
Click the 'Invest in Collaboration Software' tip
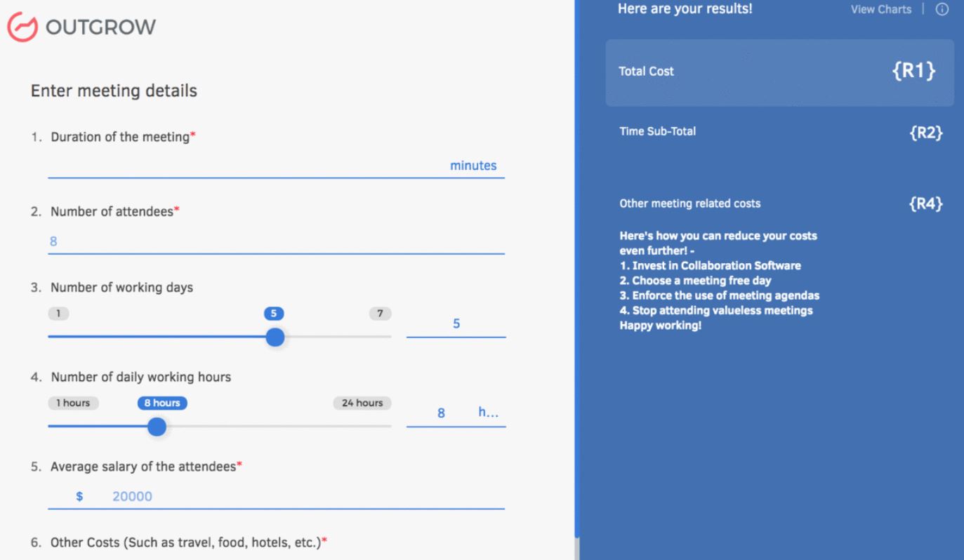(710, 266)
